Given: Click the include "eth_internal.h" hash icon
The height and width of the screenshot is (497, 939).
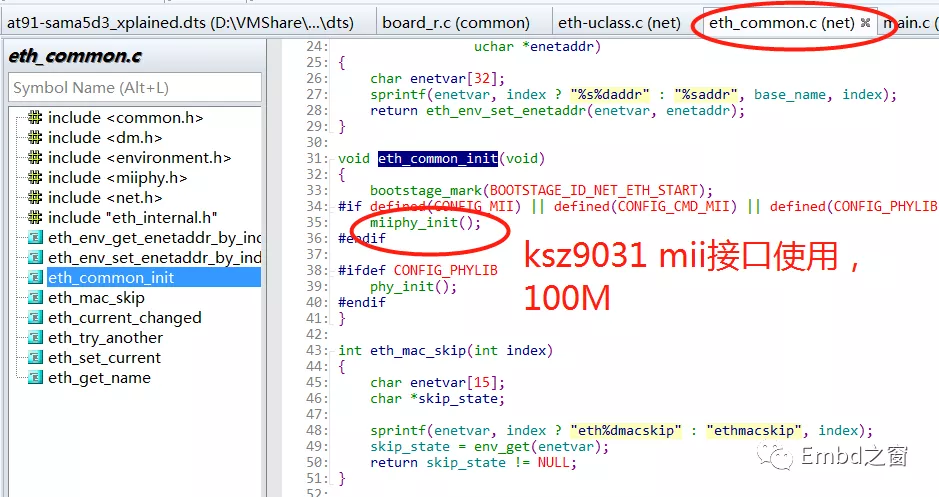Looking at the screenshot, I should click(35, 217).
